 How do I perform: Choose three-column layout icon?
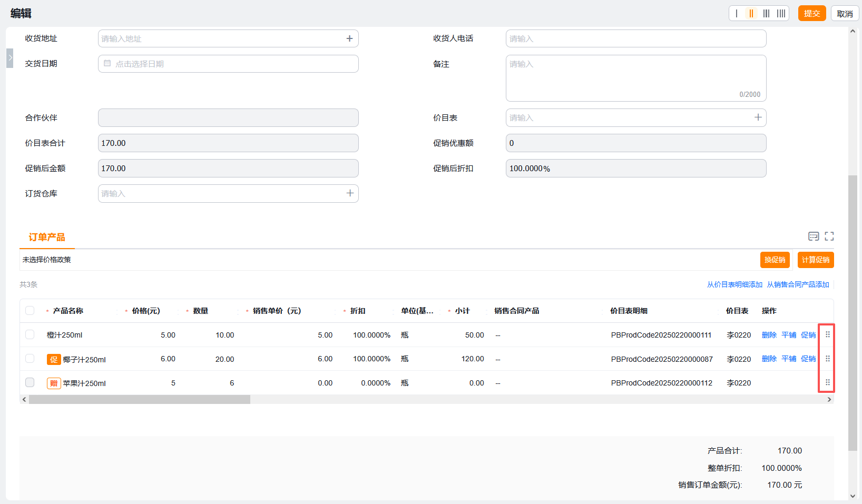[x=766, y=14]
